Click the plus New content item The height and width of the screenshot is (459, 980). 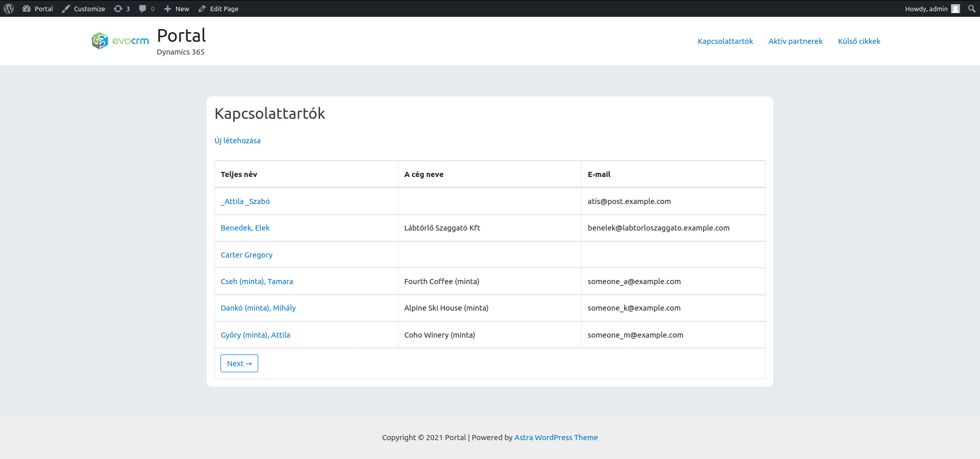(x=177, y=9)
